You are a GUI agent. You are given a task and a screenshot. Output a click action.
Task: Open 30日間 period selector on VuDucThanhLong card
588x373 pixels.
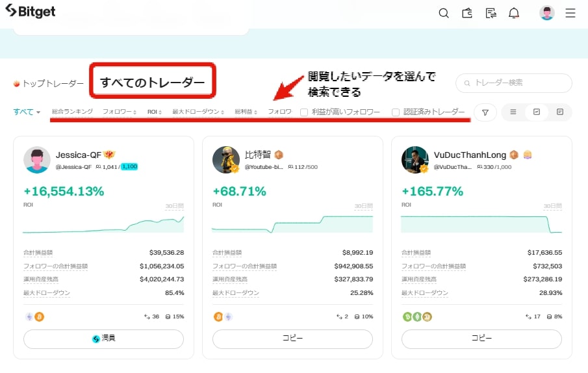[x=552, y=206]
